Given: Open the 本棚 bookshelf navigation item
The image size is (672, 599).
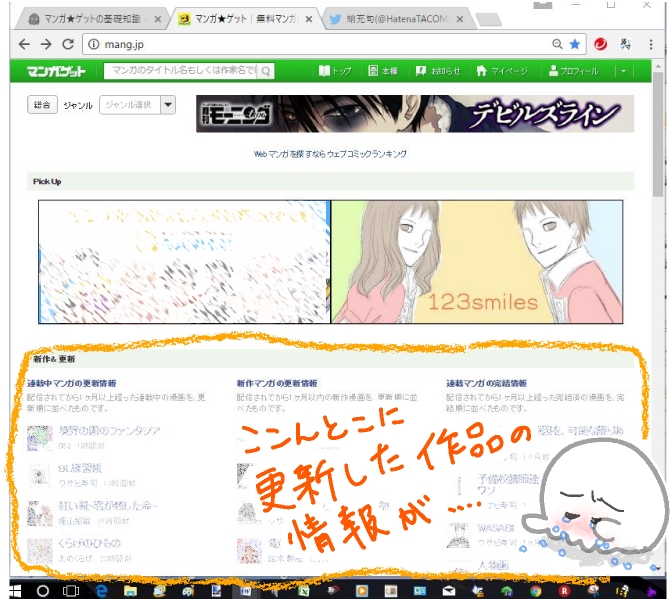Looking at the screenshot, I should click(383, 71).
